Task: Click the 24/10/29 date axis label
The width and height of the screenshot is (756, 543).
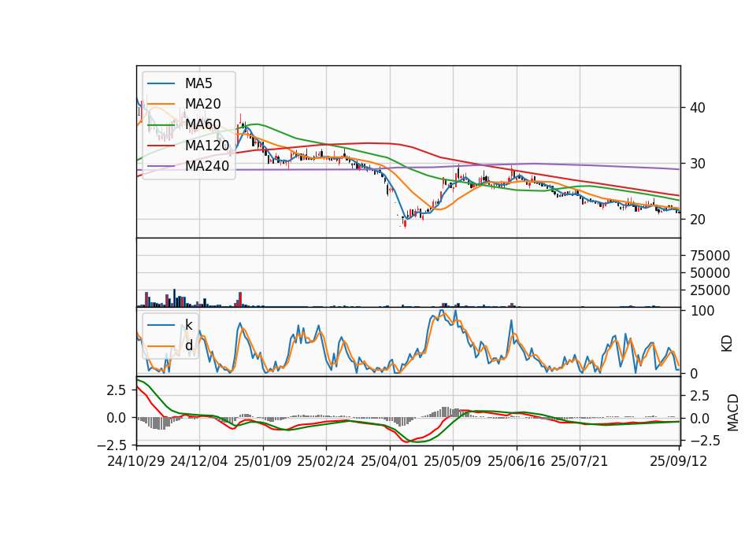Action: pos(136,461)
